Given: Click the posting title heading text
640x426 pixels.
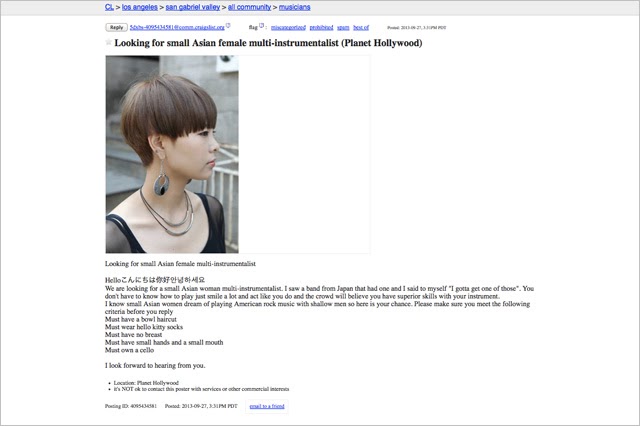Looking at the screenshot, I should (268, 43).
